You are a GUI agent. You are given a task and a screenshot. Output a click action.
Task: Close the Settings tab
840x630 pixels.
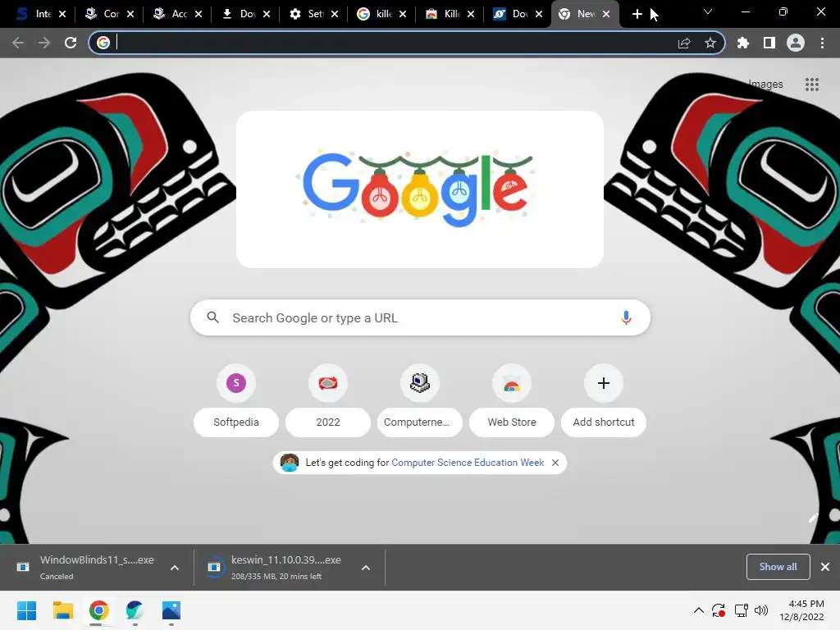tap(335, 14)
